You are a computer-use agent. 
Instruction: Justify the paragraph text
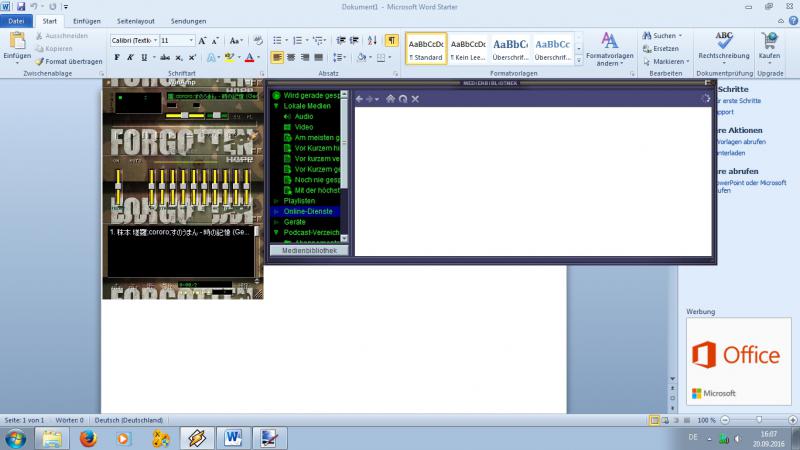318,58
